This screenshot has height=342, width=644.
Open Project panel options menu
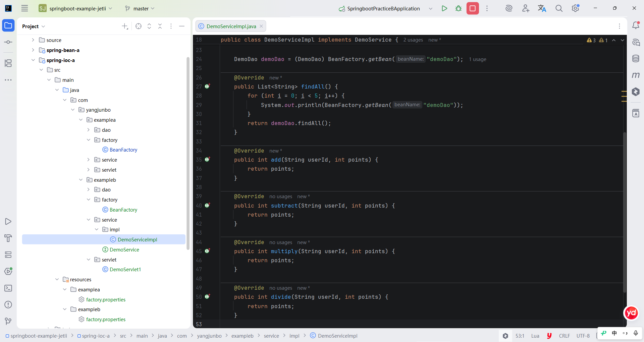tap(171, 26)
